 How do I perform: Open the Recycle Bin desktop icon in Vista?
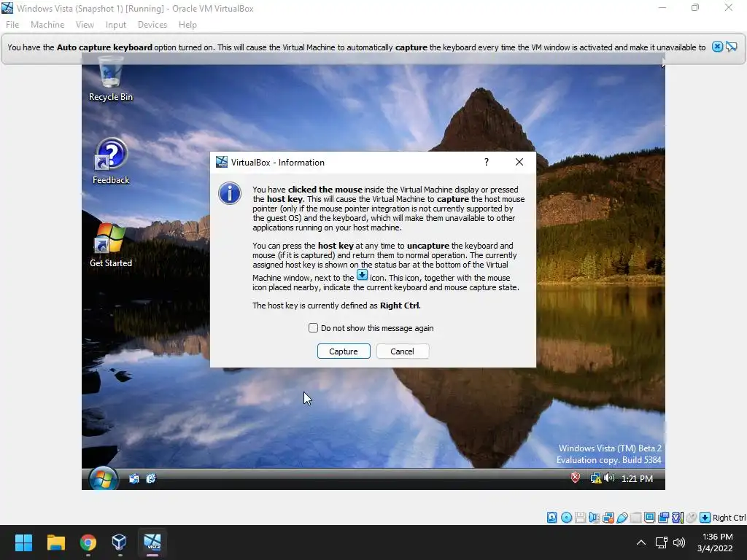tap(111, 79)
